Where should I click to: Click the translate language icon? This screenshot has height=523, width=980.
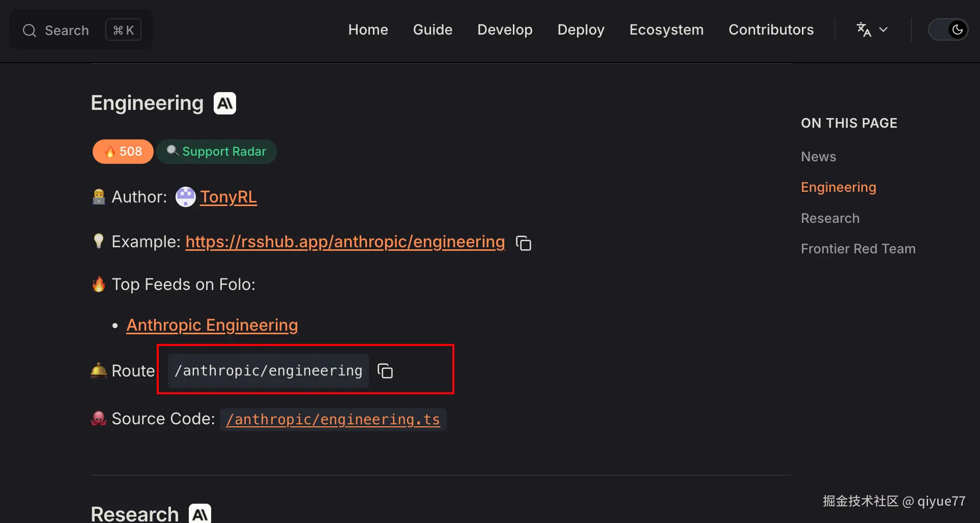(863, 30)
